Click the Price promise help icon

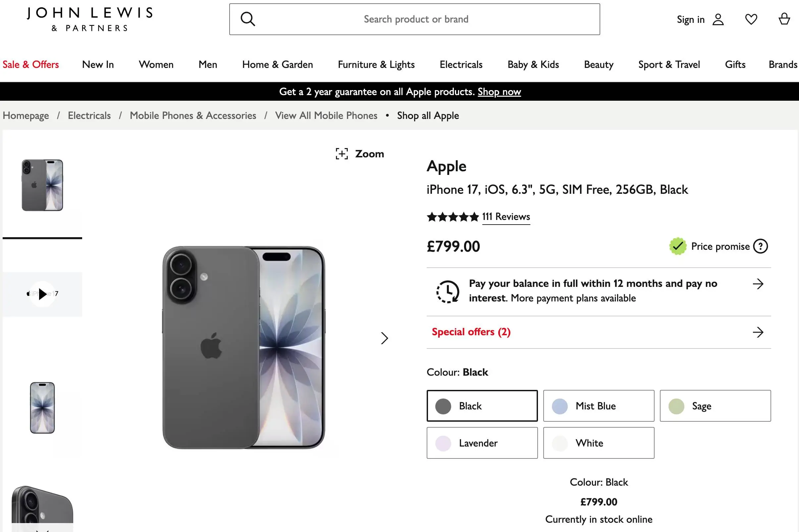760,246
